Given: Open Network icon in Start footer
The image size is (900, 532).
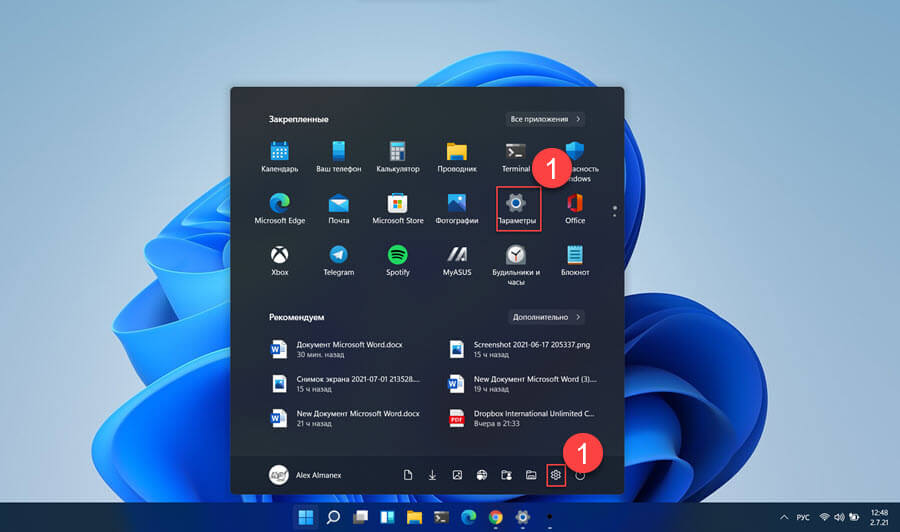Looking at the screenshot, I should pos(482,475).
